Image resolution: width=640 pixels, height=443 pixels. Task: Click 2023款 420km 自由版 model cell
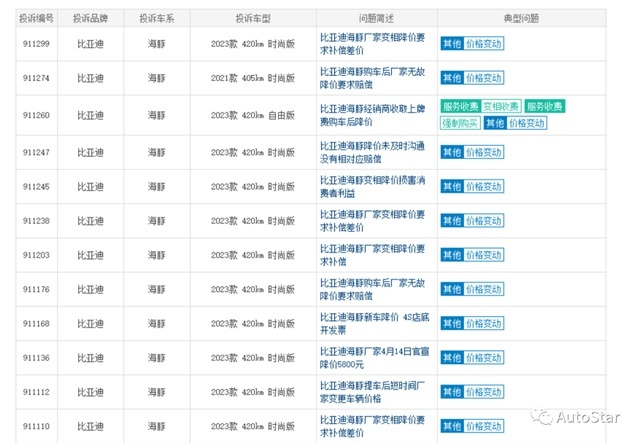253,115
